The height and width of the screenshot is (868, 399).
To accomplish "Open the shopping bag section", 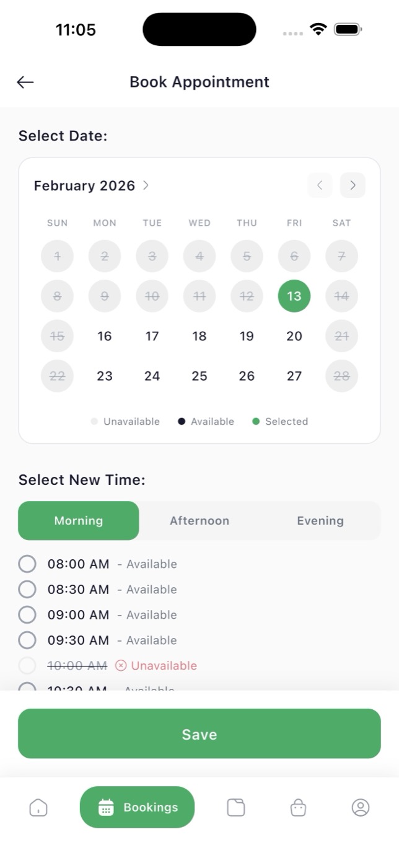I will click(x=298, y=807).
